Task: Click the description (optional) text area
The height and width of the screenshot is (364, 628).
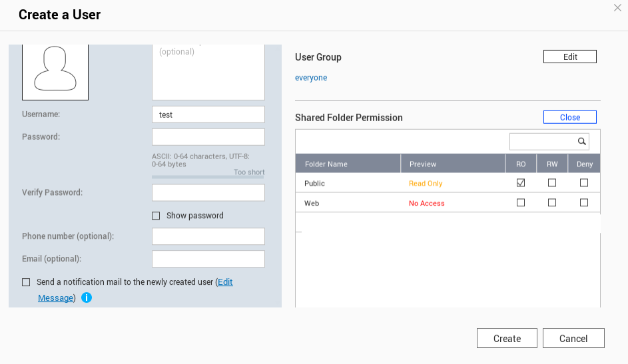Action: pyautogui.click(x=208, y=72)
